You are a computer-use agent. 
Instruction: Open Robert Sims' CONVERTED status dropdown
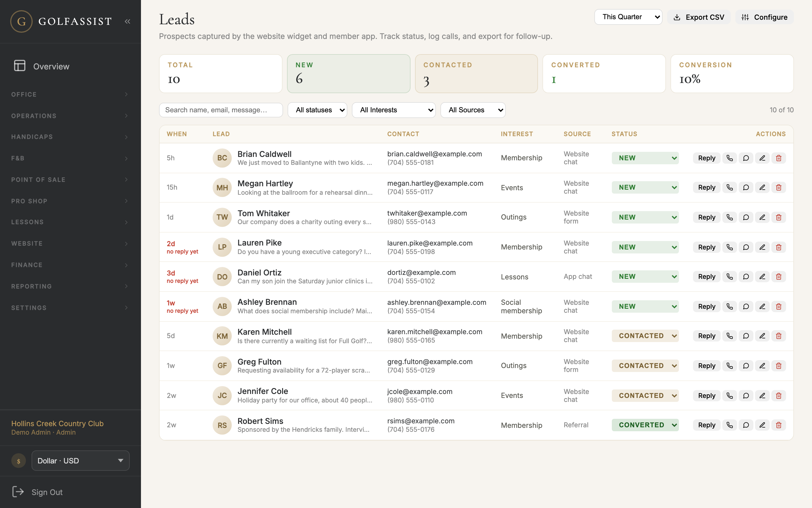645,425
